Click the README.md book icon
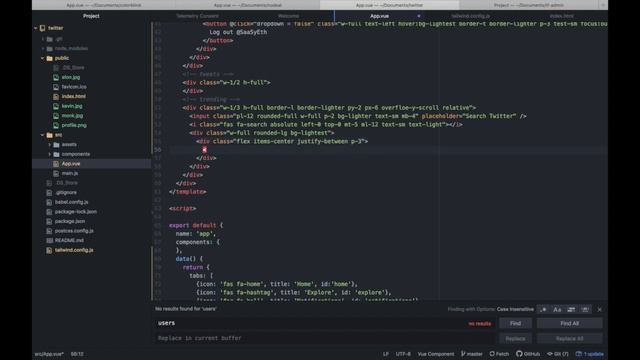This screenshot has width=640, height=360. 49,240
